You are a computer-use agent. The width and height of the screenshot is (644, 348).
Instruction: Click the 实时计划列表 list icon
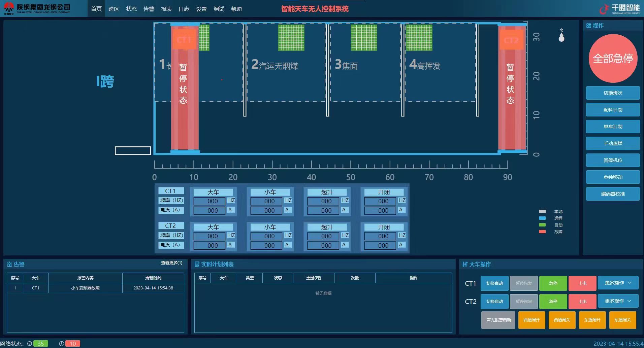(197, 264)
